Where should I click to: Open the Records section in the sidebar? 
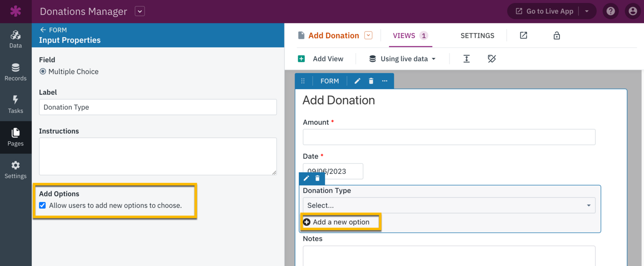[15, 72]
